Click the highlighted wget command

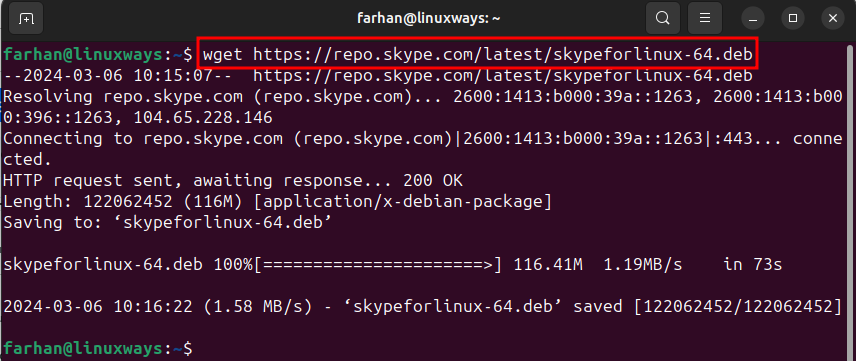pos(477,54)
